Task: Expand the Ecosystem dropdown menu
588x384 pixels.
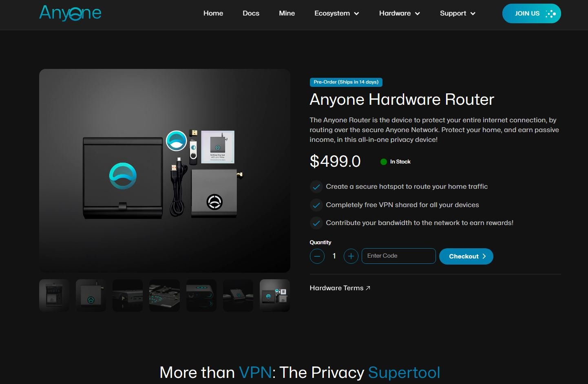Action: (x=337, y=13)
